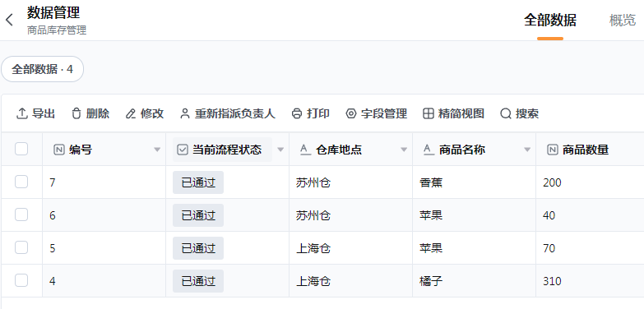Click the export upload icon
Image resolution: width=644 pixels, height=309 pixels.
click(21, 113)
